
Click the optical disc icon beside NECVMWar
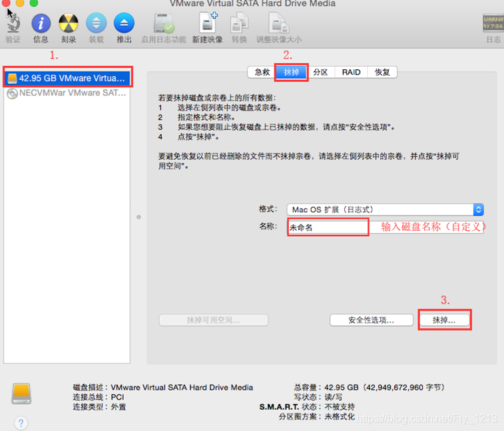[x=12, y=94]
